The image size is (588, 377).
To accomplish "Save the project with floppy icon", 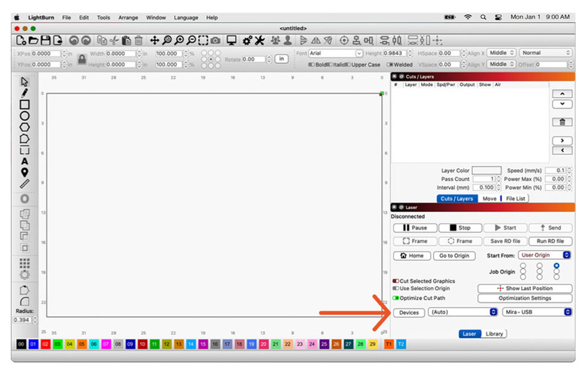I will (45, 40).
